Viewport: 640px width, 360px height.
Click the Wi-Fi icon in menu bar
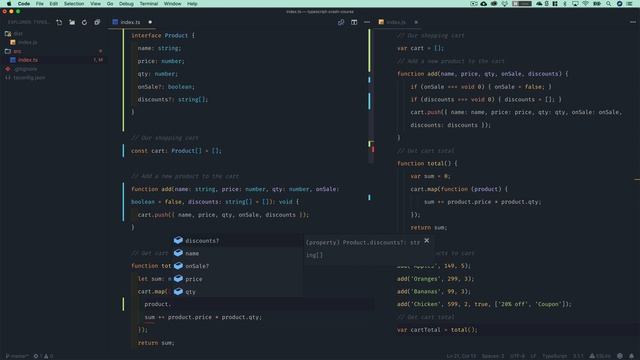click(x=586, y=4)
